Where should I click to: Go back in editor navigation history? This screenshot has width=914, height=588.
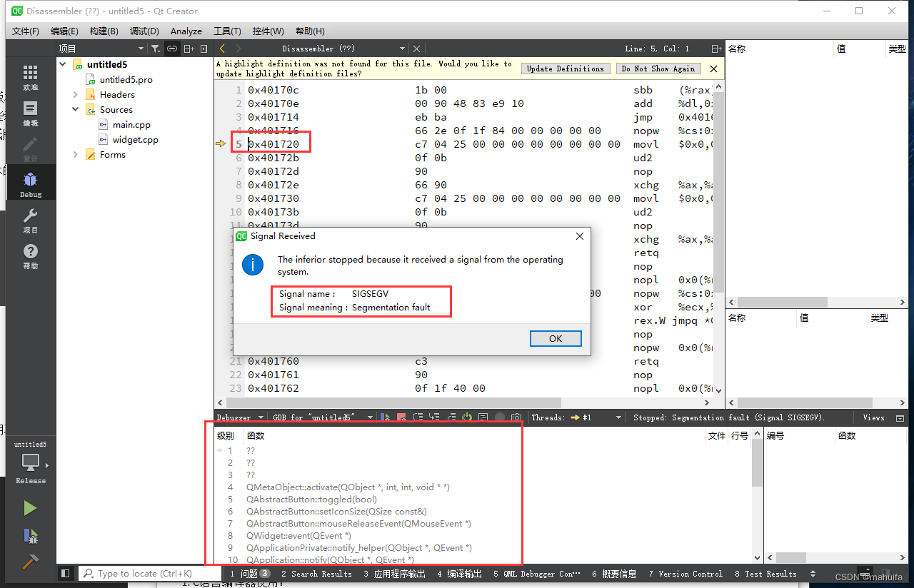pos(222,49)
